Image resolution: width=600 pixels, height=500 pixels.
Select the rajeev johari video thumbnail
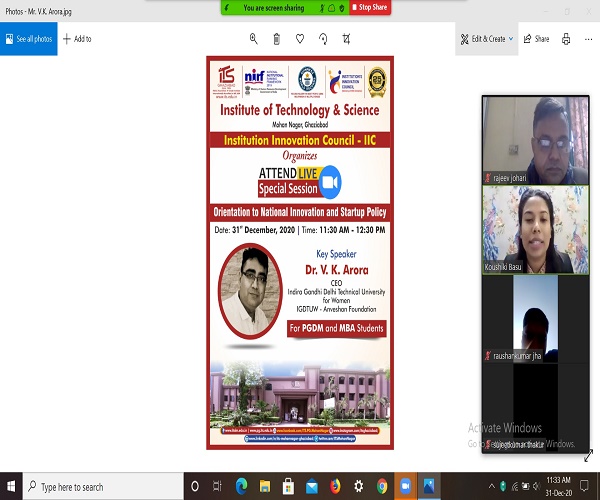point(535,140)
